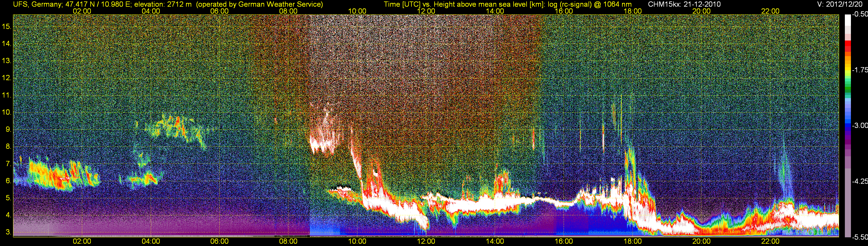868x246 pixels.
Task: Click the colorbar value -5.50
Action: (860, 237)
